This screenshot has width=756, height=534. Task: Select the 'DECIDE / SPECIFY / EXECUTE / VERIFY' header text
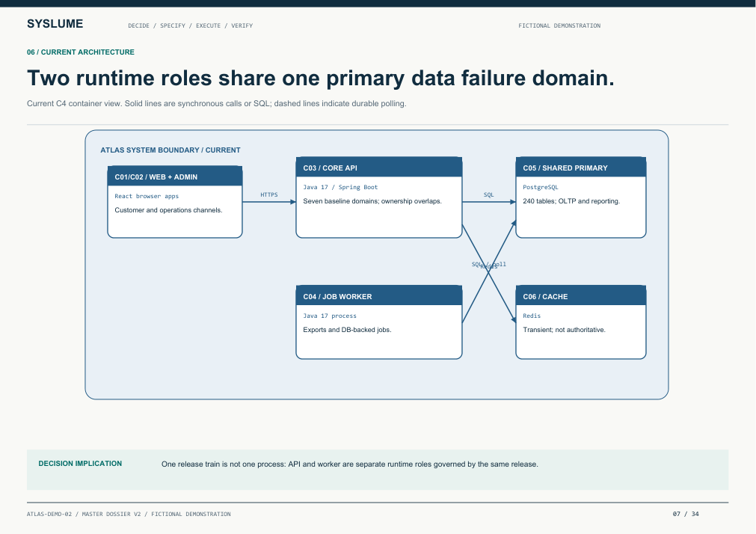click(x=191, y=25)
